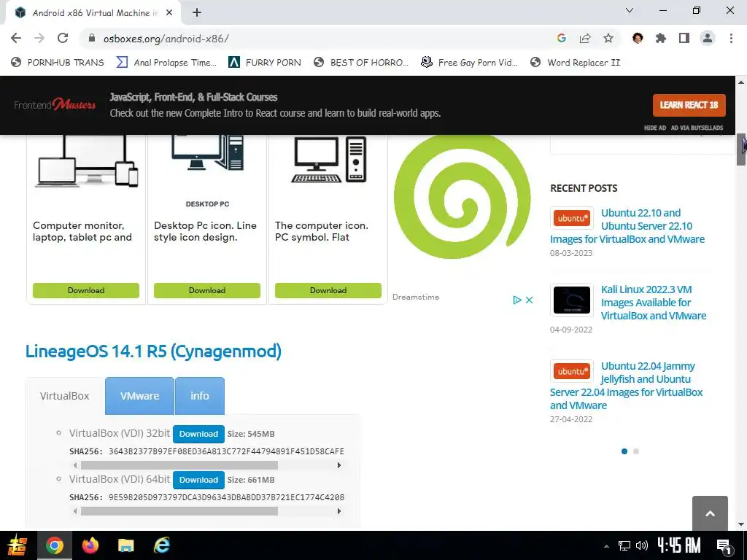Click the LEARN REACT 18 button

(689, 105)
